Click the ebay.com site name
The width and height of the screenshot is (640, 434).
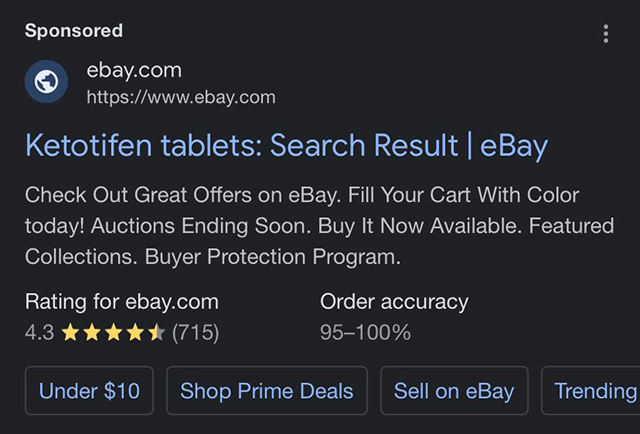[134, 71]
